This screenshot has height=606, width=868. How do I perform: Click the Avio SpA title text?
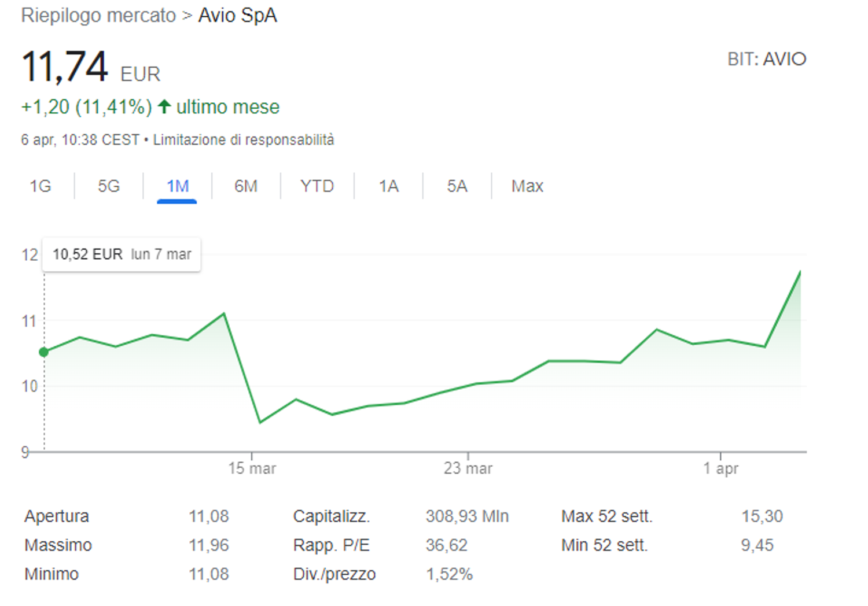(x=237, y=16)
